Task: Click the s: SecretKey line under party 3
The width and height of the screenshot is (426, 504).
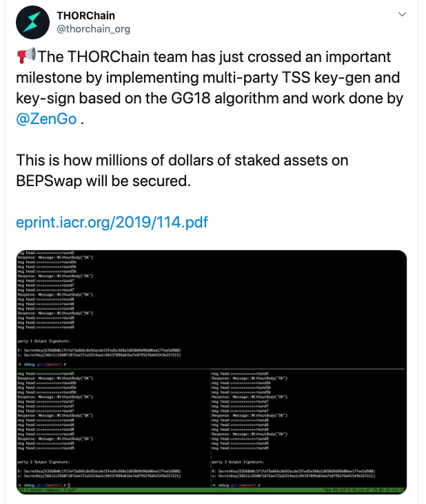Action: [294, 476]
